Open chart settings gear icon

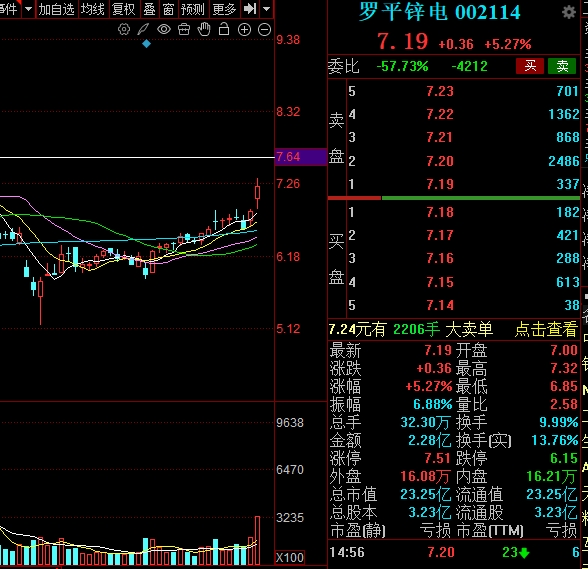[124, 29]
